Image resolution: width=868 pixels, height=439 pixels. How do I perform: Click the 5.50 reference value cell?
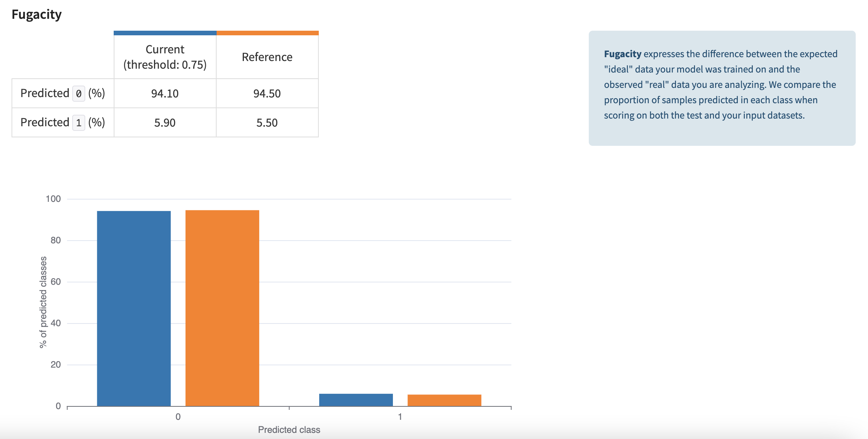pos(267,123)
